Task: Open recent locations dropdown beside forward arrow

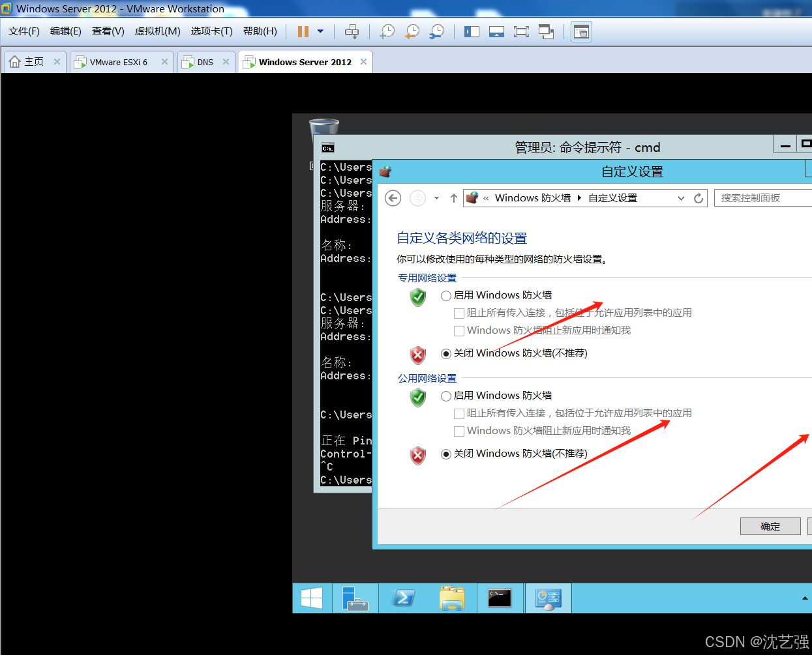Action: point(436,198)
